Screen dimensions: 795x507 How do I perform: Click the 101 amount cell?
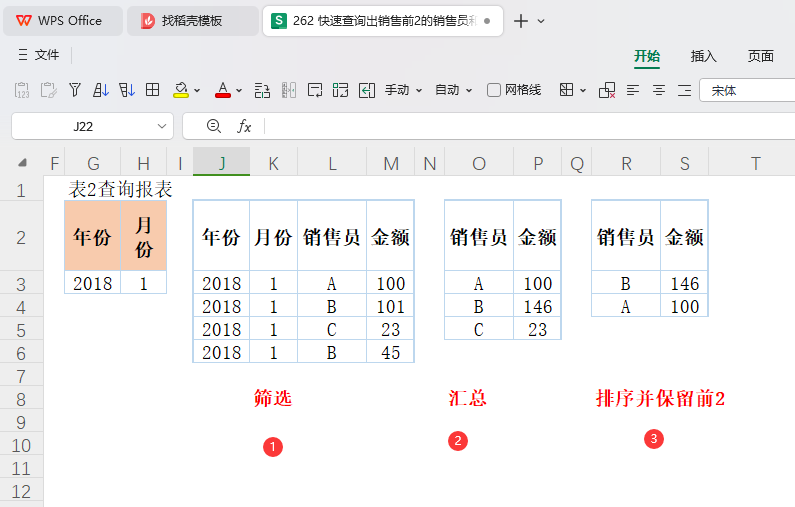(x=390, y=306)
